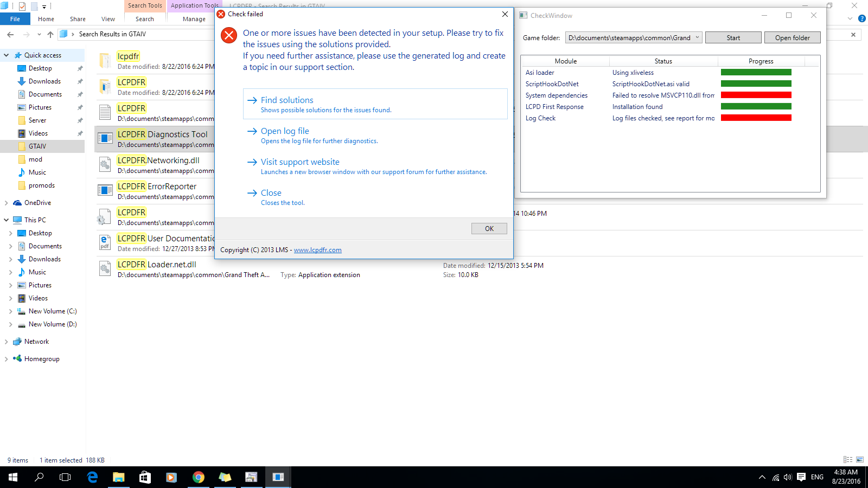
Task: Open Share tab in Explorer ribbon
Action: pos(78,19)
